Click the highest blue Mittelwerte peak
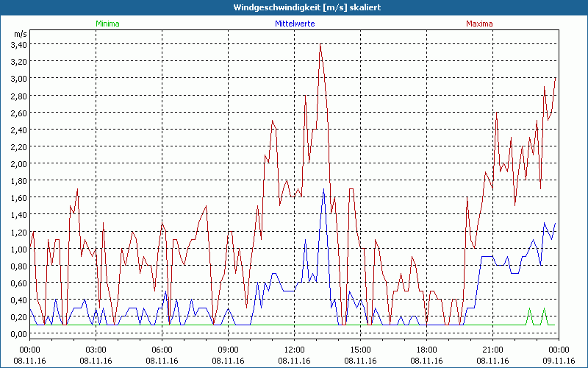 pyautogui.click(x=323, y=189)
